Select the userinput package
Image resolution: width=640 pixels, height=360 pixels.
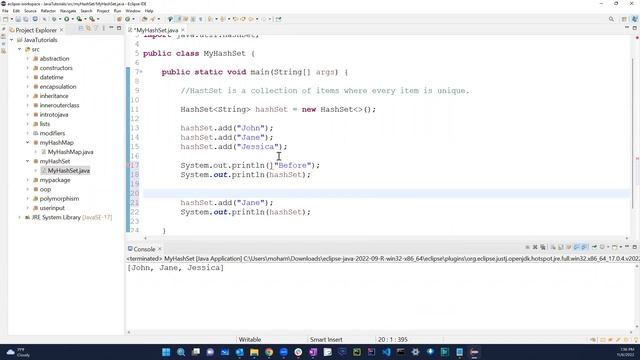click(52, 208)
